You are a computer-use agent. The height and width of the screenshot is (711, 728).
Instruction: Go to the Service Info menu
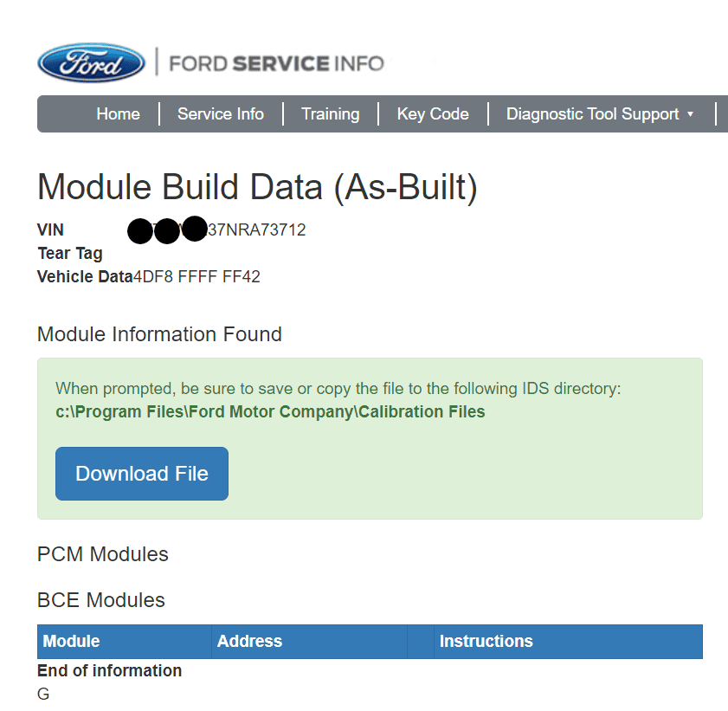click(x=220, y=114)
